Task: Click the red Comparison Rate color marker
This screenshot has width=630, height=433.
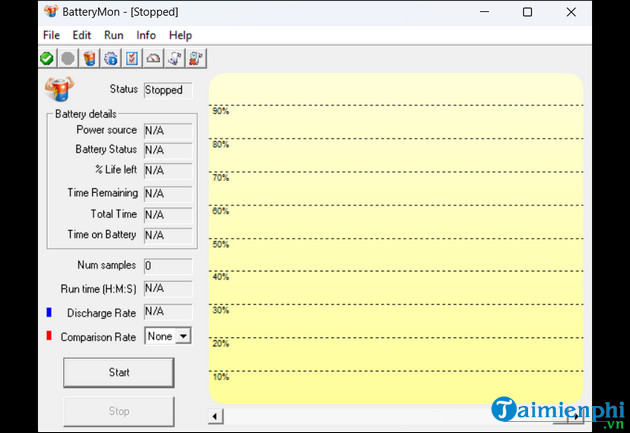Action: [49, 336]
